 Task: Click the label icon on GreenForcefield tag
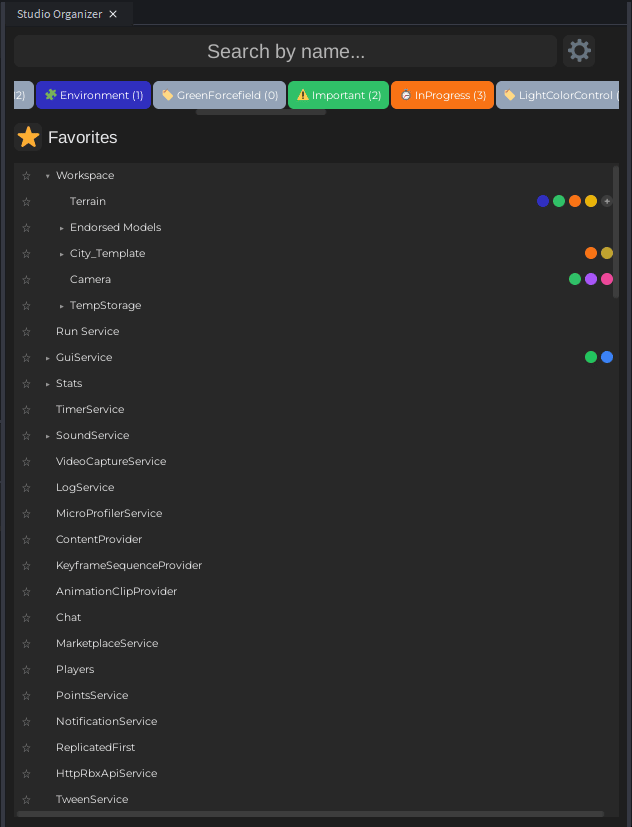pyautogui.click(x=167, y=95)
